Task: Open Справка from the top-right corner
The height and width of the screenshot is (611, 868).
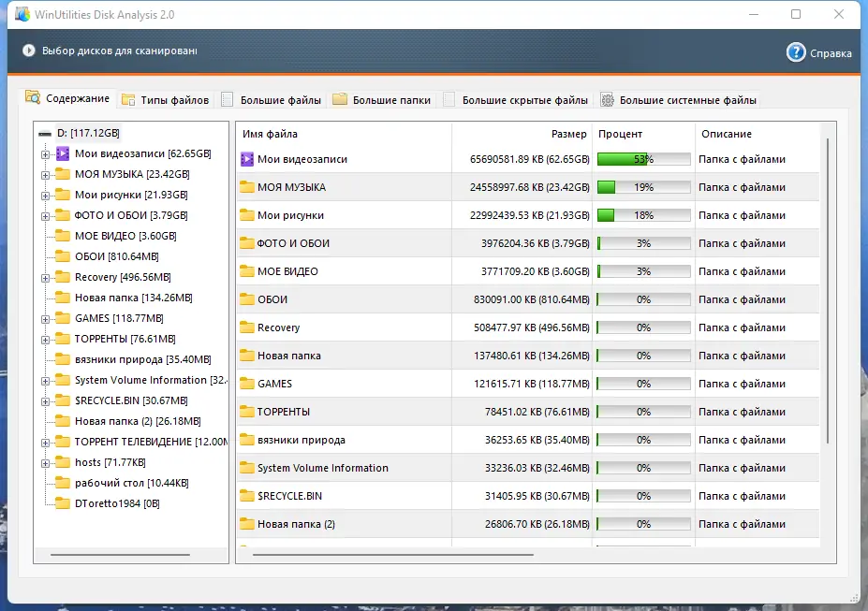Action: (x=820, y=53)
